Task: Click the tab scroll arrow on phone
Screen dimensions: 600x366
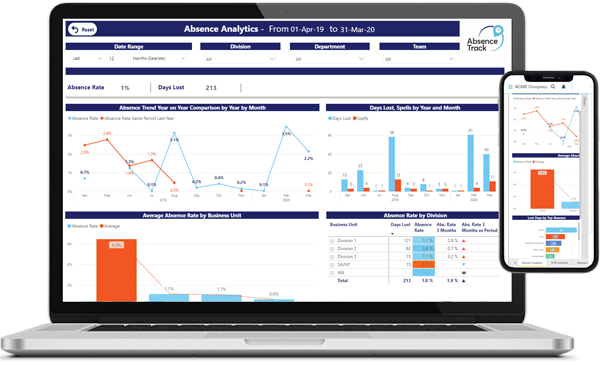Action: (515, 263)
